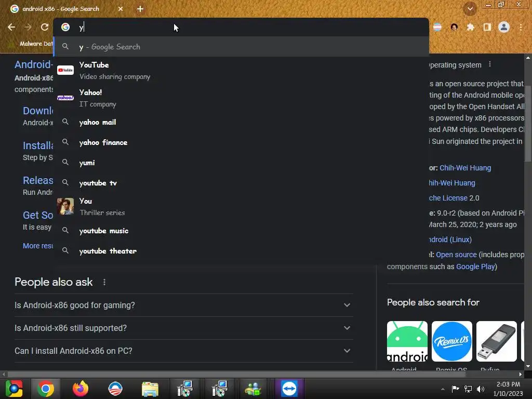The height and width of the screenshot is (399, 532).
Task: Open the Start menu button in the taskbar
Action: [14, 389]
